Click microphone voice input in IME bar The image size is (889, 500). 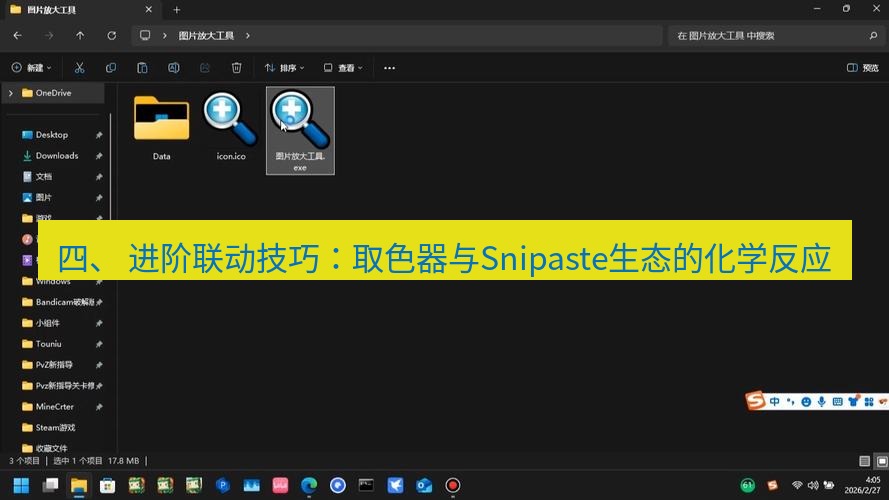[822, 402]
